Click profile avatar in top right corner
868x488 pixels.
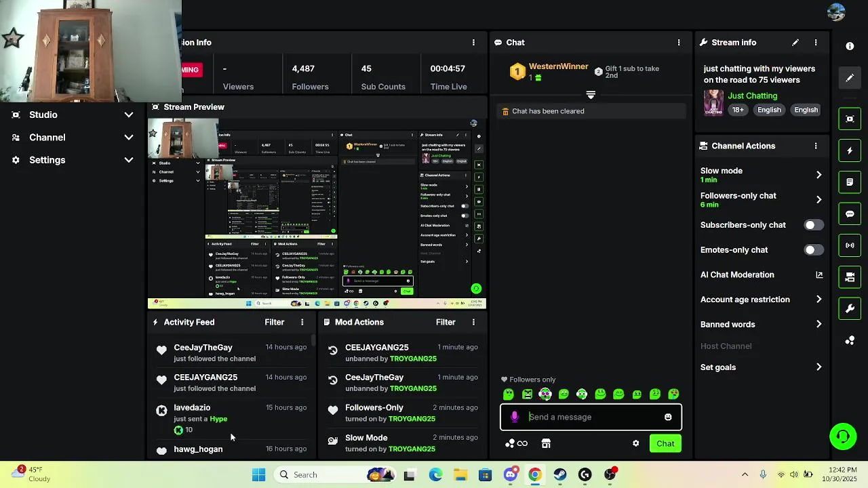coord(836,12)
